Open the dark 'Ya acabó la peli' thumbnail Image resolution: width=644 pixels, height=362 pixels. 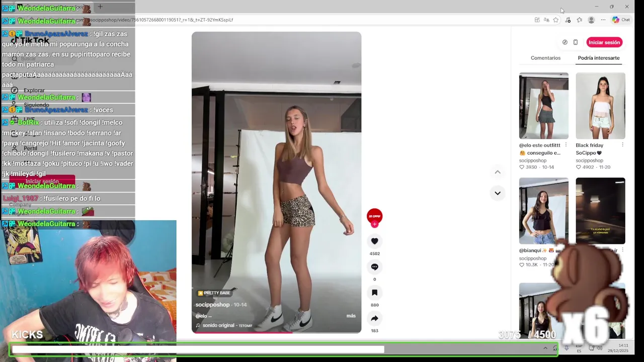[x=601, y=211]
